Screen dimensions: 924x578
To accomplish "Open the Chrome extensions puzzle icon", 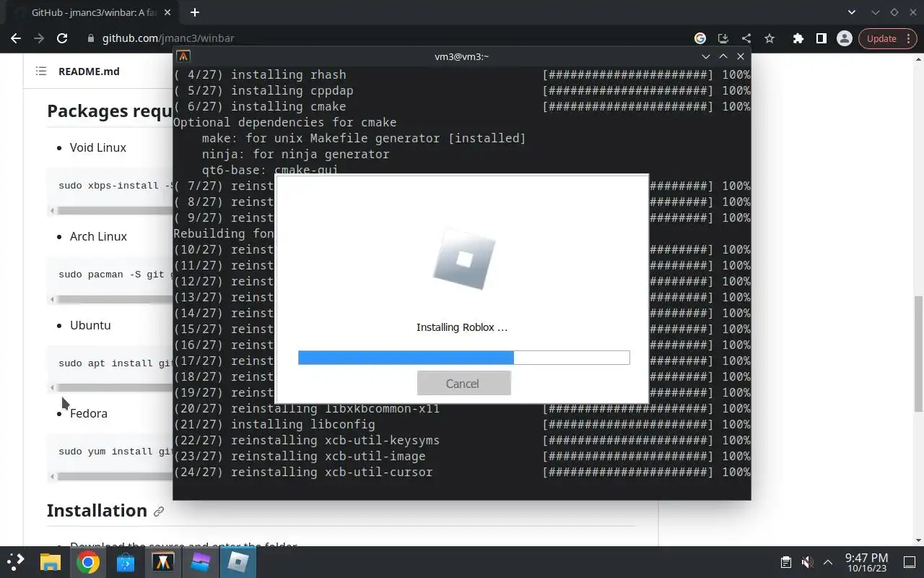I will pos(798,38).
